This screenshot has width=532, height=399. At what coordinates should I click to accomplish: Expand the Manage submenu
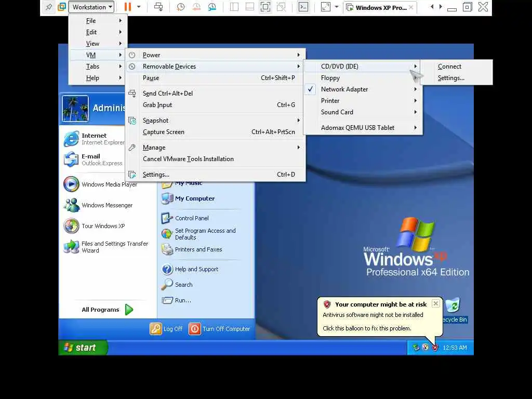point(216,148)
